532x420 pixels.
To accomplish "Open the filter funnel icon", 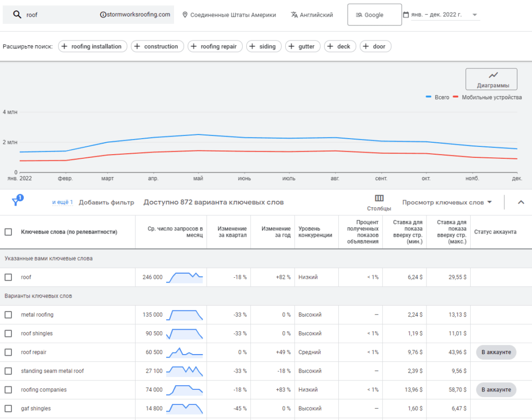I will (x=16, y=202).
